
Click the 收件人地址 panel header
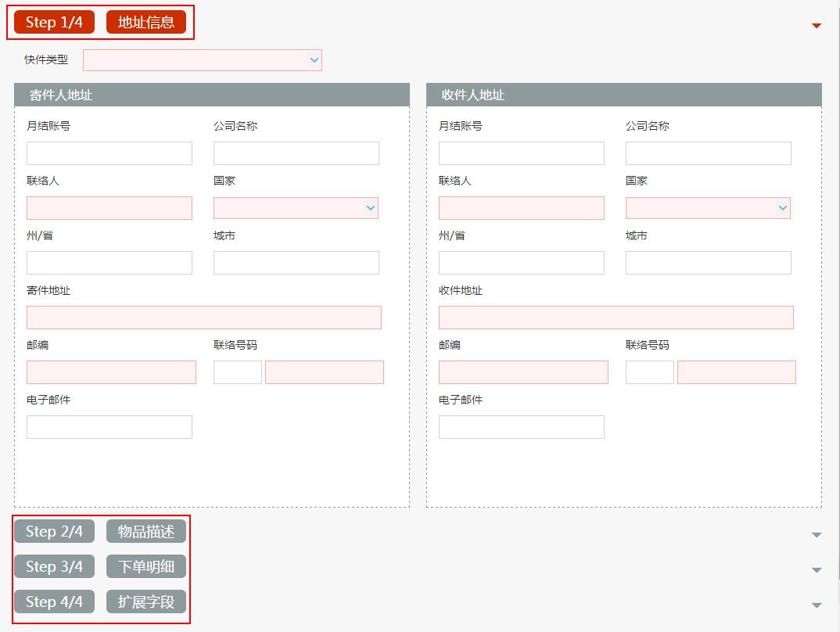[624, 95]
